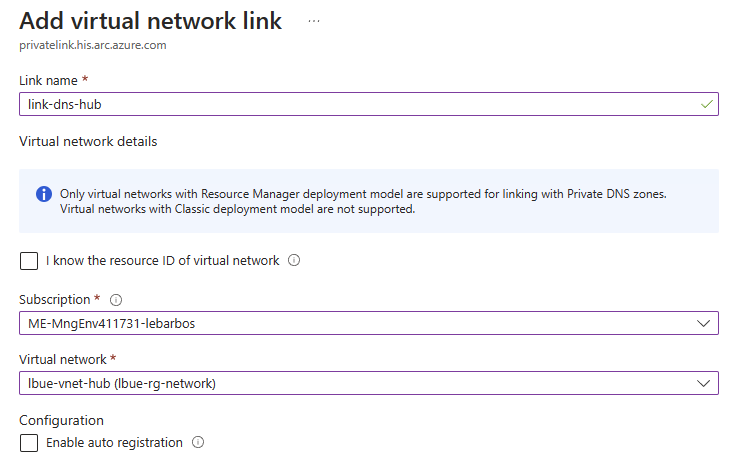732x470 pixels.
Task: Open the ellipsis more options menu
Action: point(314,21)
